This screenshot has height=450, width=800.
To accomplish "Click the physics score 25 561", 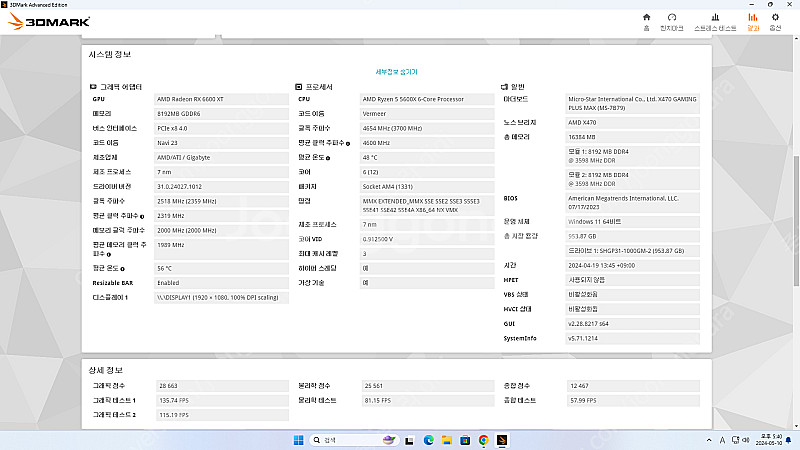I will [x=428, y=386].
